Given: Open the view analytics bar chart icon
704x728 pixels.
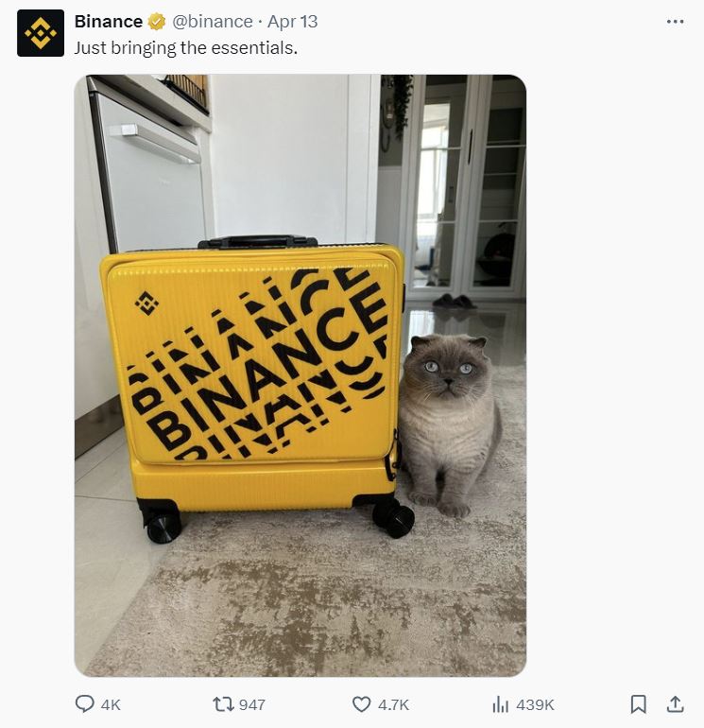Looking at the screenshot, I should 500,704.
